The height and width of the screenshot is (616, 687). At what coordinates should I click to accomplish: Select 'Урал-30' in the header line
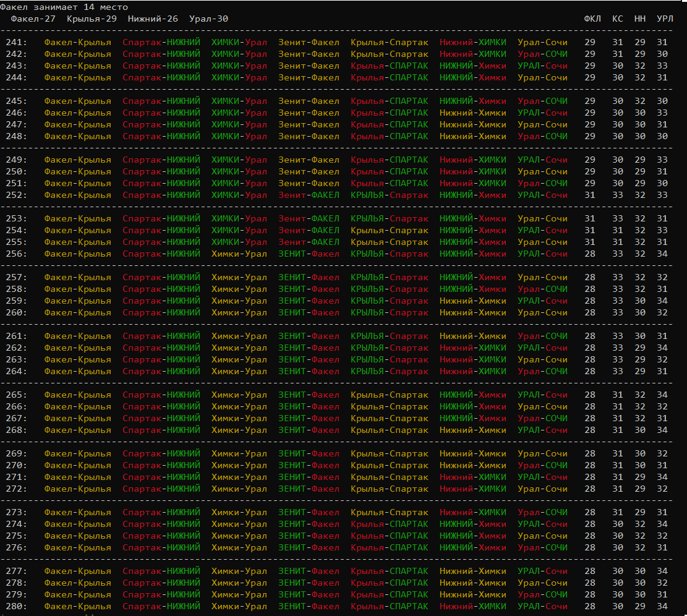point(208,19)
